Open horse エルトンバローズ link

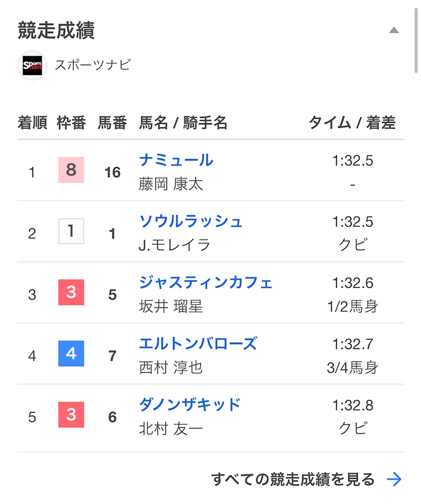[x=198, y=344]
